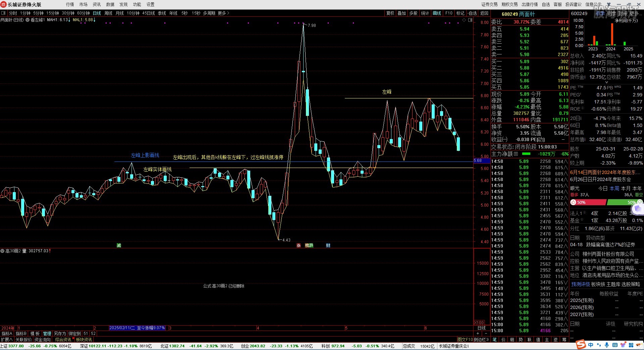This screenshot has width=644, height=350.
Task: Open the 6月14日两面针2024年年度股东 news link
Action: point(605,172)
